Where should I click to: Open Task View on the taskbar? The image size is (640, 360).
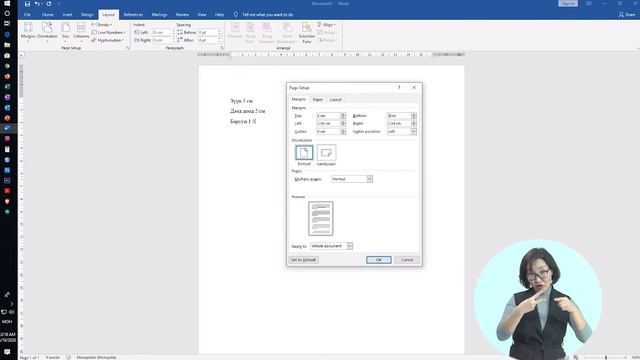pyautogui.click(x=7, y=24)
